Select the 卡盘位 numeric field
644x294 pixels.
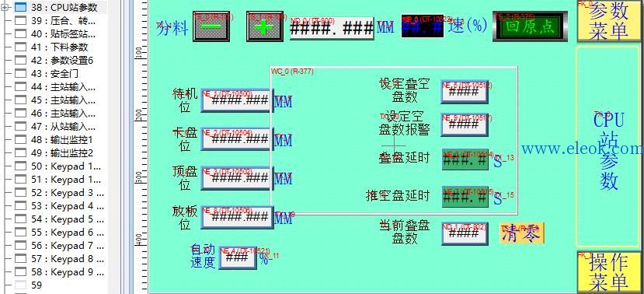[237, 139]
